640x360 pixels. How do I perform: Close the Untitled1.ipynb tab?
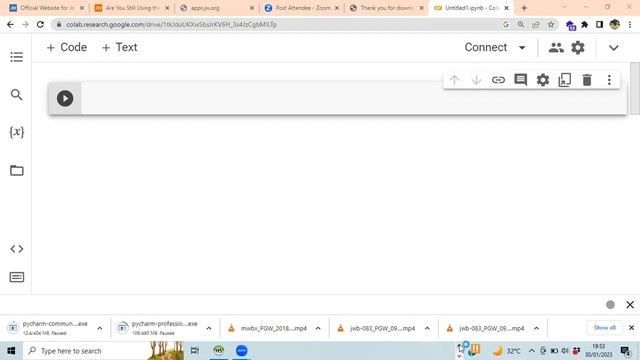tap(506, 8)
